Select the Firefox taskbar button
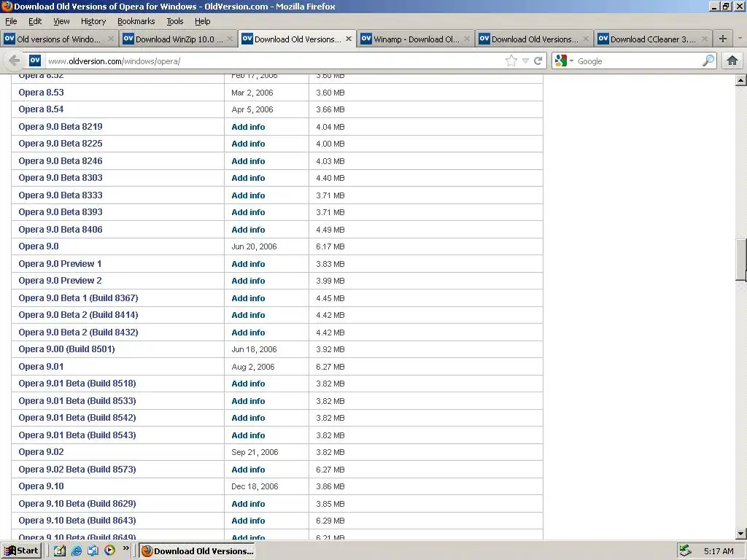Screen dimensions: 747x560 (x=197, y=551)
